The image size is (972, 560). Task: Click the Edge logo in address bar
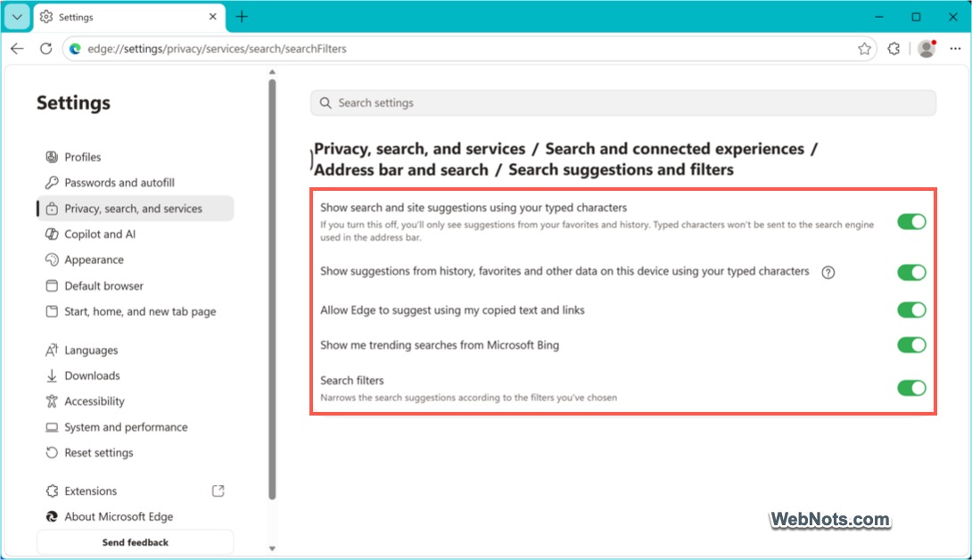[75, 48]
